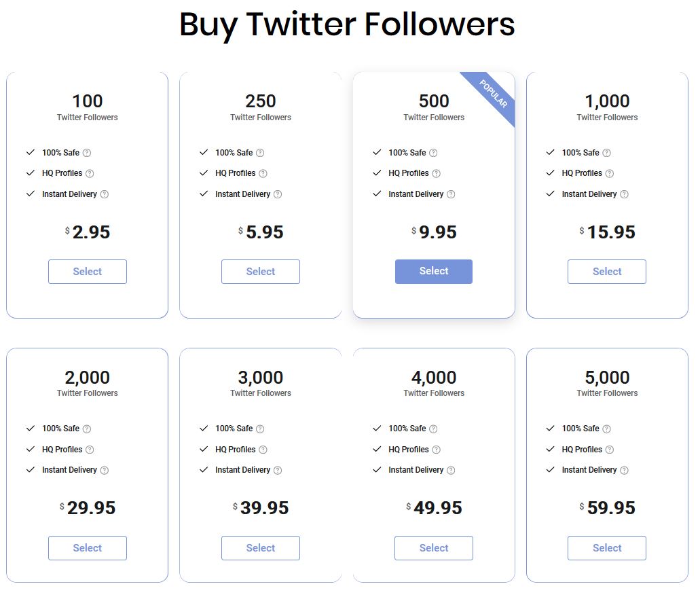This screenshot has height=597, width=700.
Task: Choose the 4,000 followers Select button
Action: (x=434, y=548)
